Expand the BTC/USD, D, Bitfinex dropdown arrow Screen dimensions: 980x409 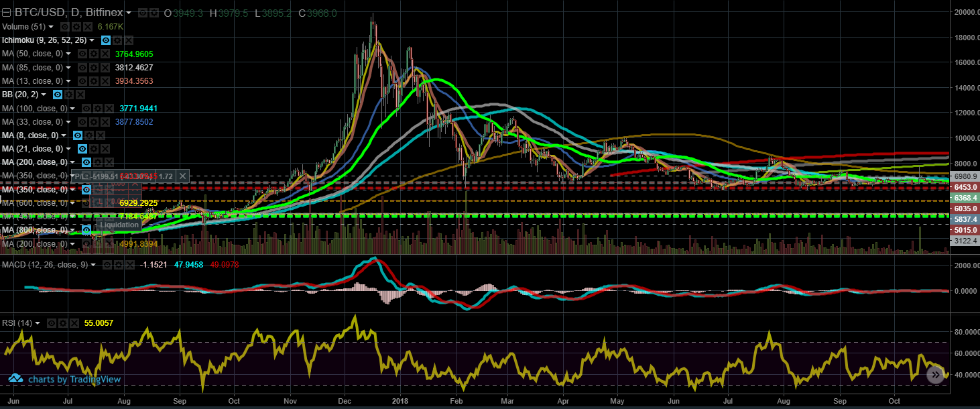coord(129,13)
